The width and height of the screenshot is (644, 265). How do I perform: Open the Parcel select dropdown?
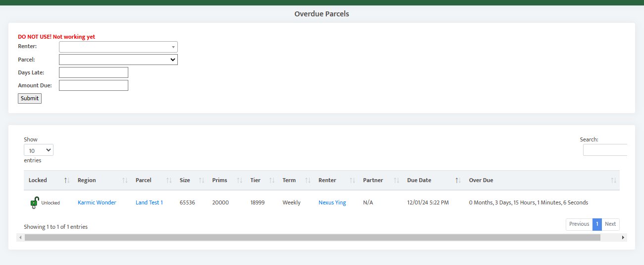(118, 60)
